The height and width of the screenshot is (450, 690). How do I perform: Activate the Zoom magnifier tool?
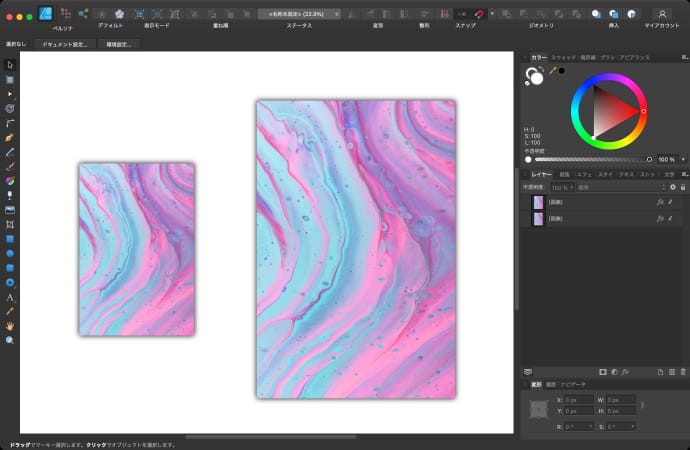point(10,340)
